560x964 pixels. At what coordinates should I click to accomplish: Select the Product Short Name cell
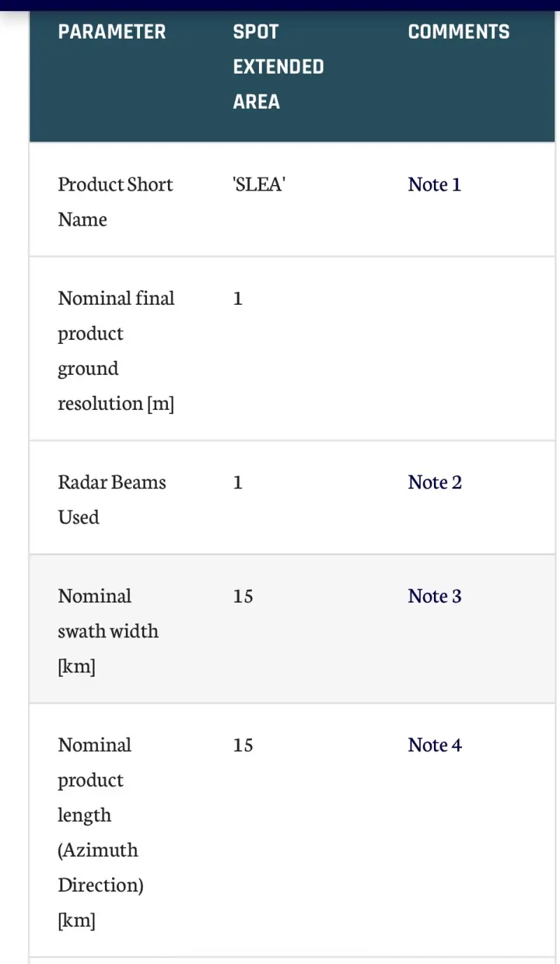(115, 202)
